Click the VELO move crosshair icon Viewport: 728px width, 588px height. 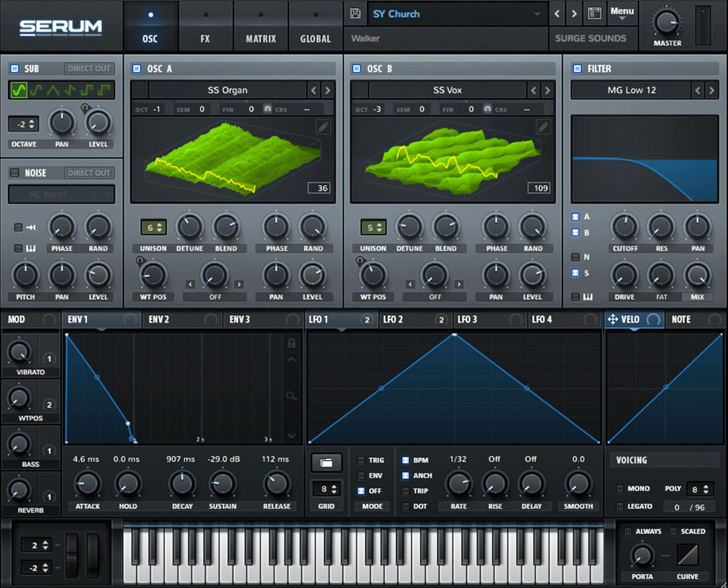click(613, 319)
